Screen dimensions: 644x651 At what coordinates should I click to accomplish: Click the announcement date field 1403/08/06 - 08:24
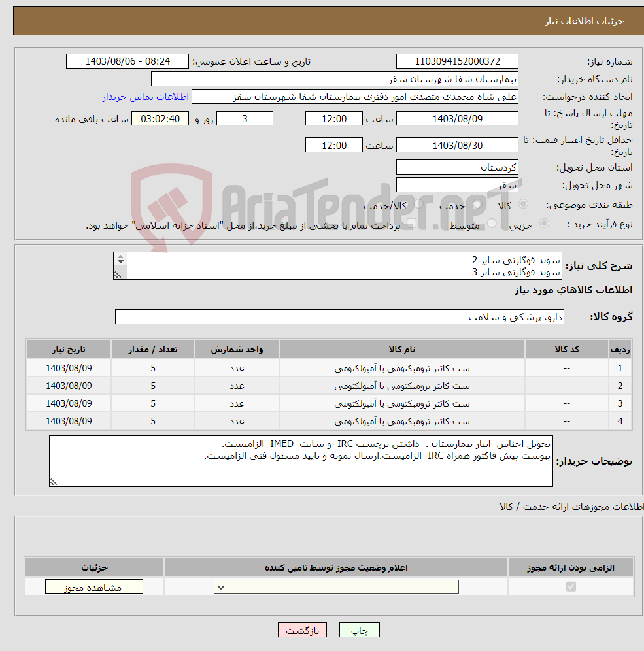coord(127,61)
